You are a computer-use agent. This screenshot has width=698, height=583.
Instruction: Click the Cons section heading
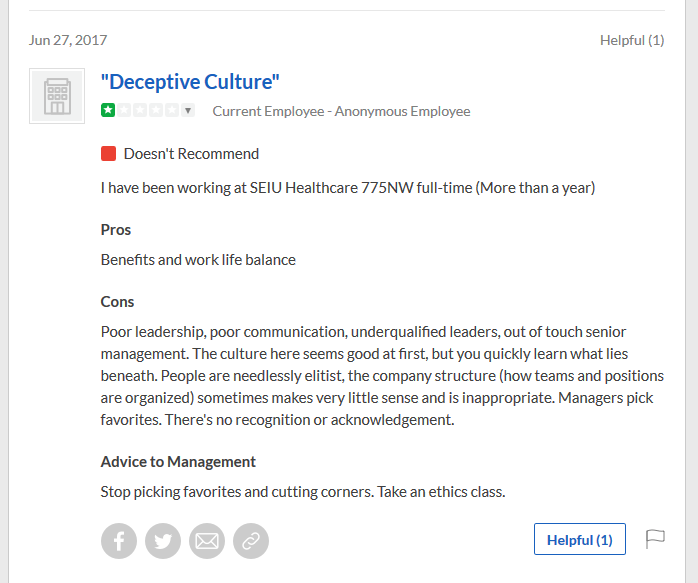[117, 302]
